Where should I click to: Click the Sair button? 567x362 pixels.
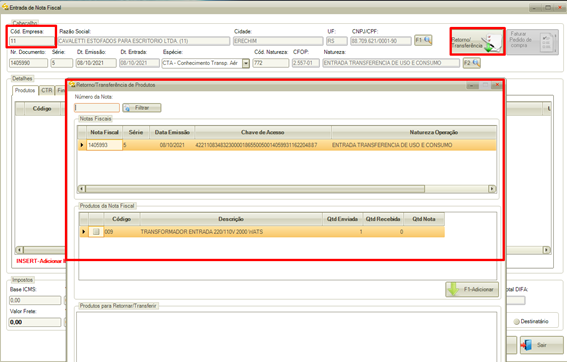(x=541, y=345)
